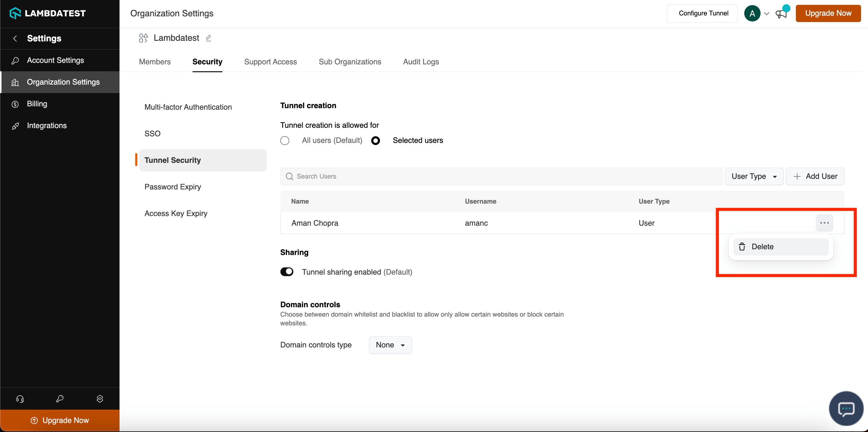Select the Selected users radio option
Image resolution: width=868 pixels, height=432 pixels.
(375, 141)
